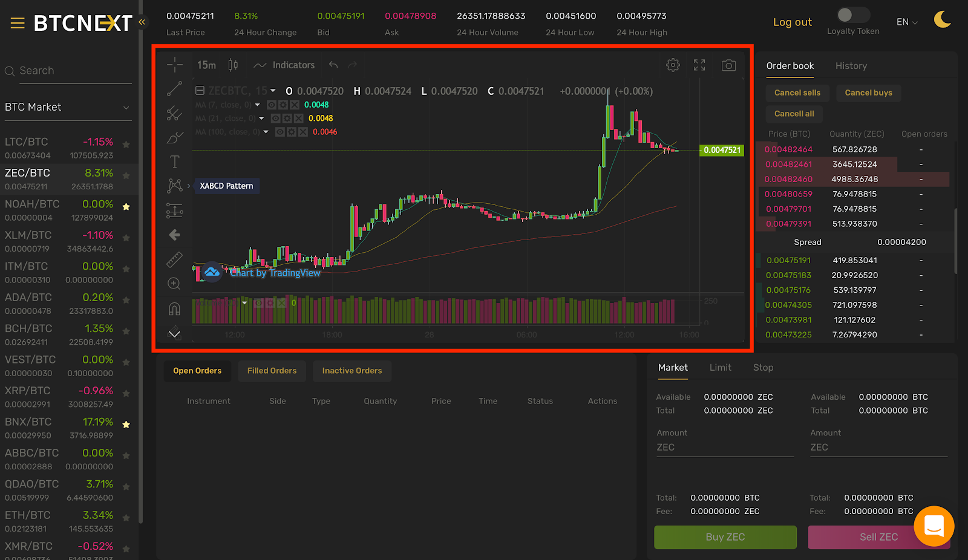The height and width of the screenshot is (560, 968).
Task: Open the Indicators menu
Action: click(284, 65)
